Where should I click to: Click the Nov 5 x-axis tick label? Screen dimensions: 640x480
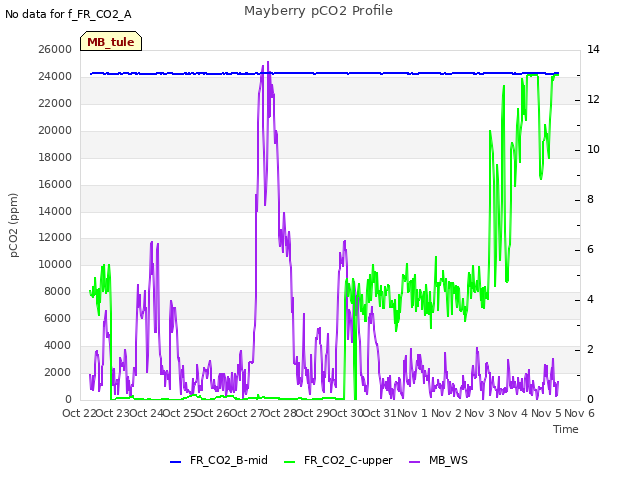(546, 413)
